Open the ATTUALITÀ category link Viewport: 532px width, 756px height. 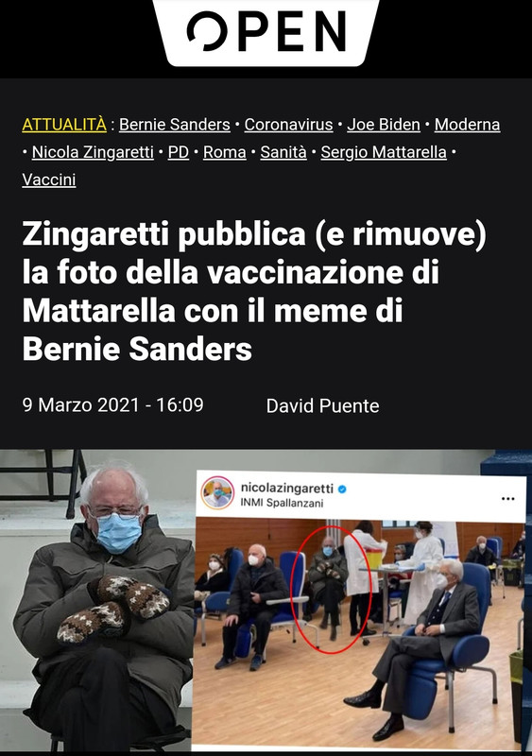(x=64, y=125)
